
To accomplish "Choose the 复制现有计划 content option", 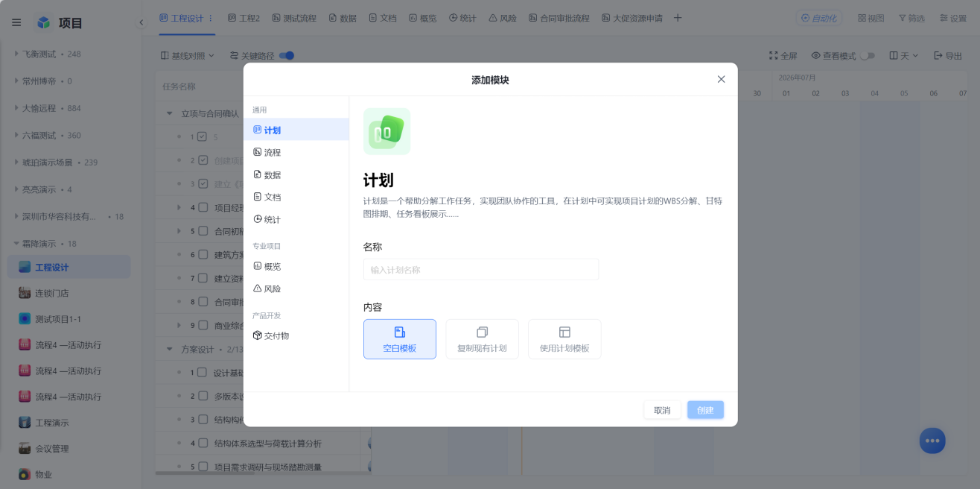I will coord(482,339).
